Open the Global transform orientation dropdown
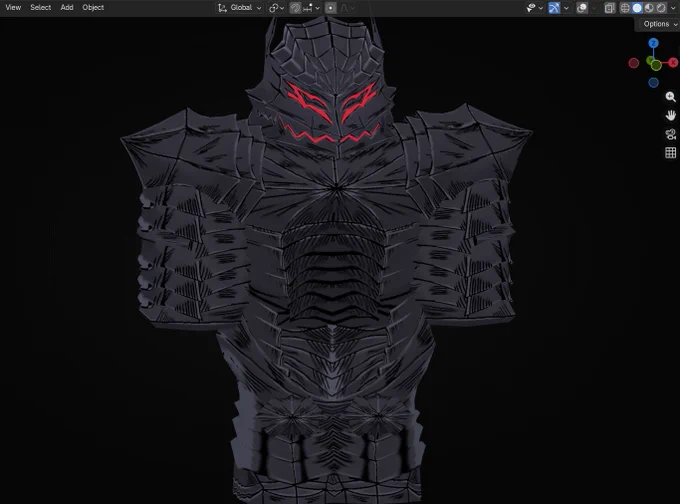680x504 pixels. coord(240,7)
